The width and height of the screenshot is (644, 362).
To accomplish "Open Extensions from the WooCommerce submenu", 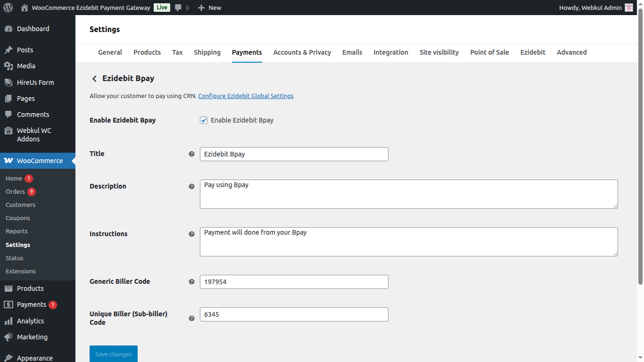I will click(21, 271).
